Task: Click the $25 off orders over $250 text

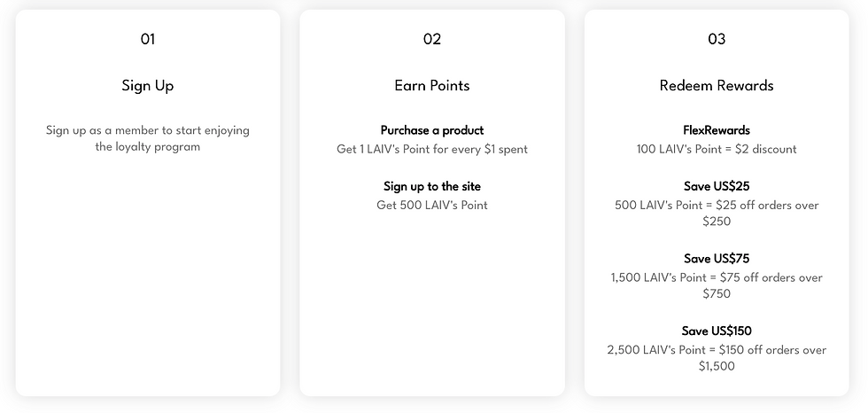Action: (717, 213)
